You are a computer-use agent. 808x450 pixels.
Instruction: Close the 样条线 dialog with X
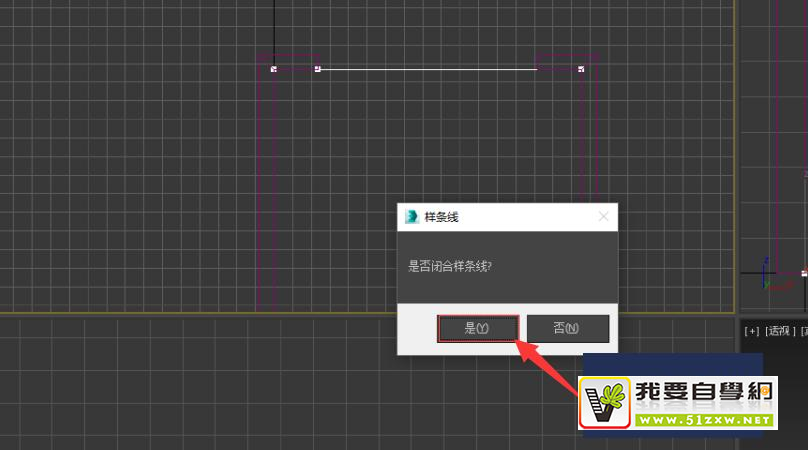coord(603,217)
